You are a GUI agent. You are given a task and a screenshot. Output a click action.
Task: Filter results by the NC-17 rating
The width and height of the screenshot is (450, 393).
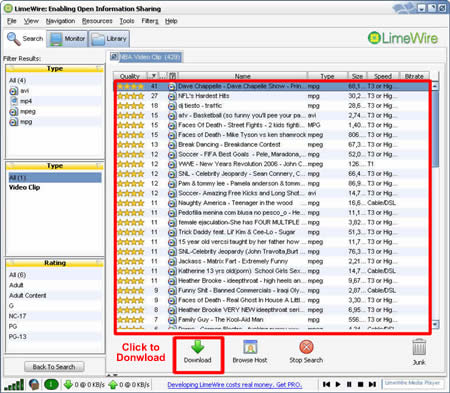[55, 316]
